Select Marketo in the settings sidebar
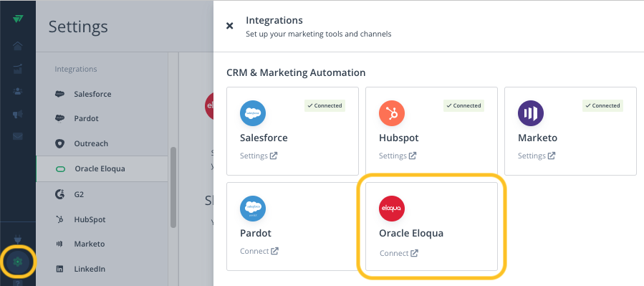The height and width of the screenshot is (286, 644). [102, 244]
